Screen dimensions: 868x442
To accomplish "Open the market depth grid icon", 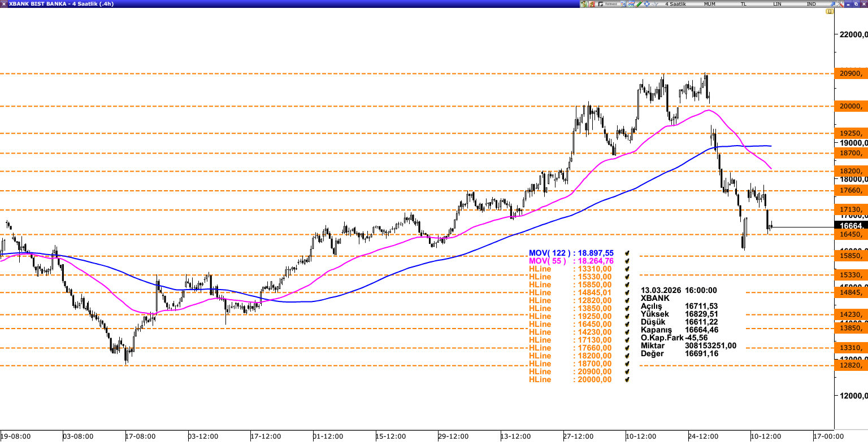I will 623,5.
